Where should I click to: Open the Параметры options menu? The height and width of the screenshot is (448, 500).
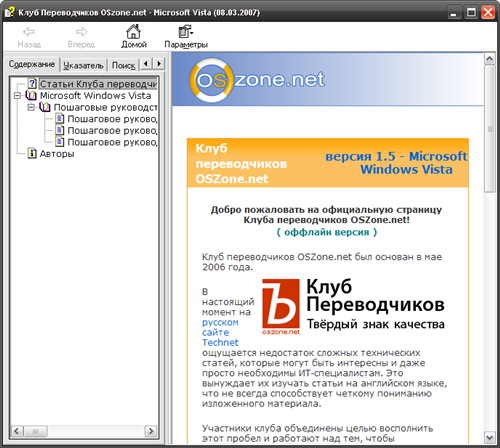(186, 37)
